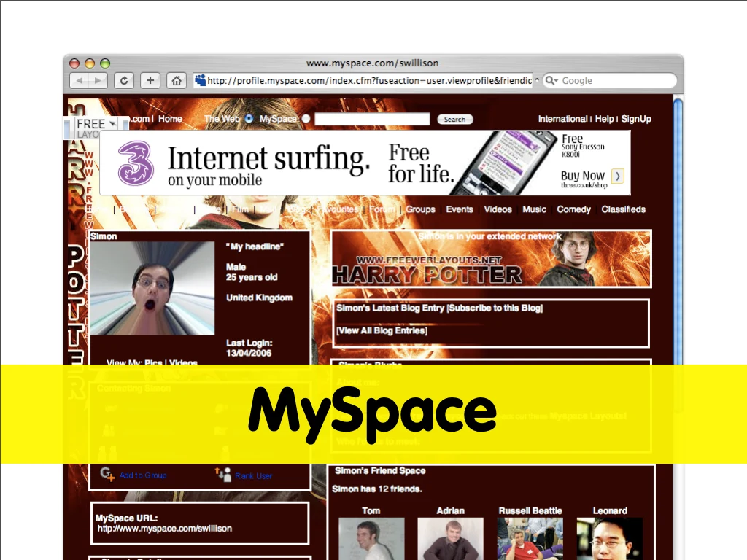Screen dimensions: 747x560
Task: Open the Videos navigation item
Action: coord(498,209)
